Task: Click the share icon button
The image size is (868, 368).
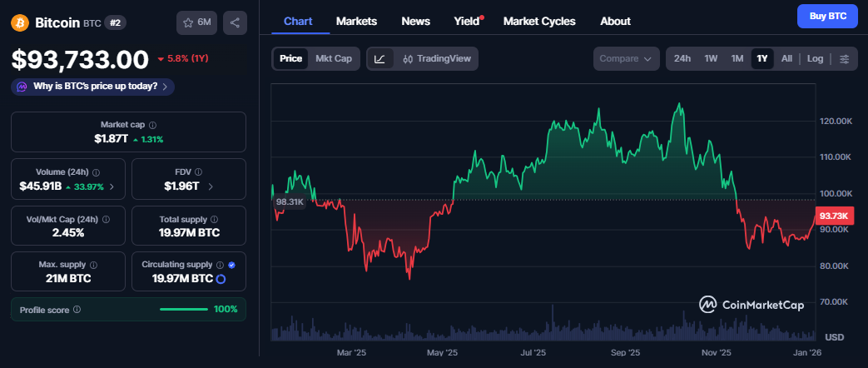Action: pyautogui.click(x=236, y=23)
